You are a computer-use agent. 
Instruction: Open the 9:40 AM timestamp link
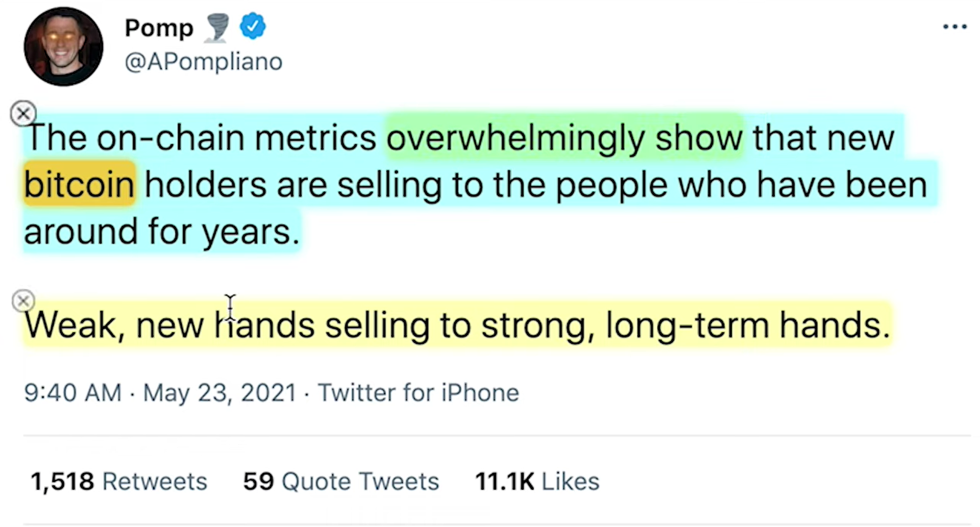coord(72,393)
